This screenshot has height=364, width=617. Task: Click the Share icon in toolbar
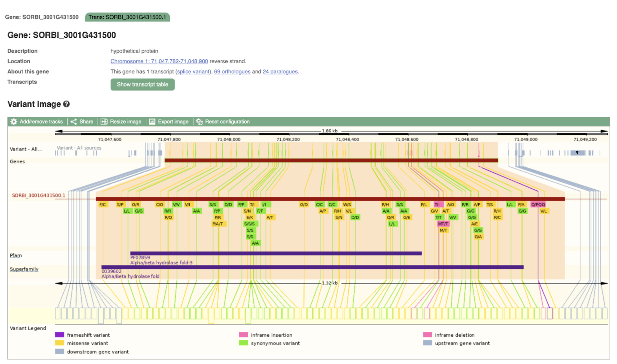coord(73,122)
